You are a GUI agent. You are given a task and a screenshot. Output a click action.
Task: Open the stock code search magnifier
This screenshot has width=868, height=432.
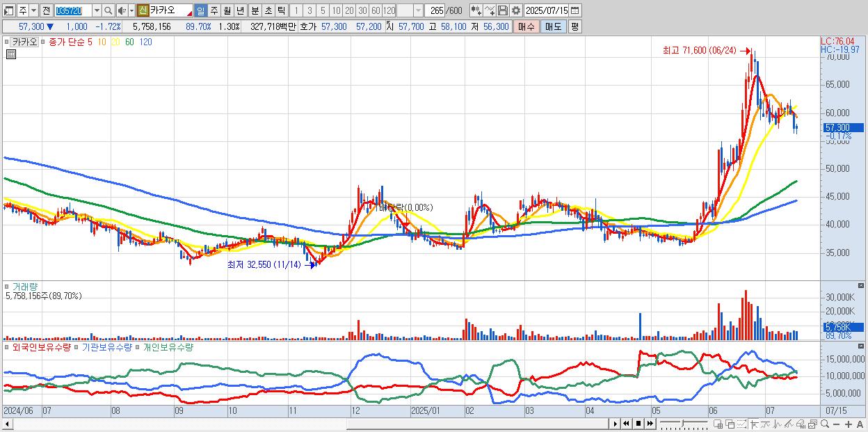point(108,11)
